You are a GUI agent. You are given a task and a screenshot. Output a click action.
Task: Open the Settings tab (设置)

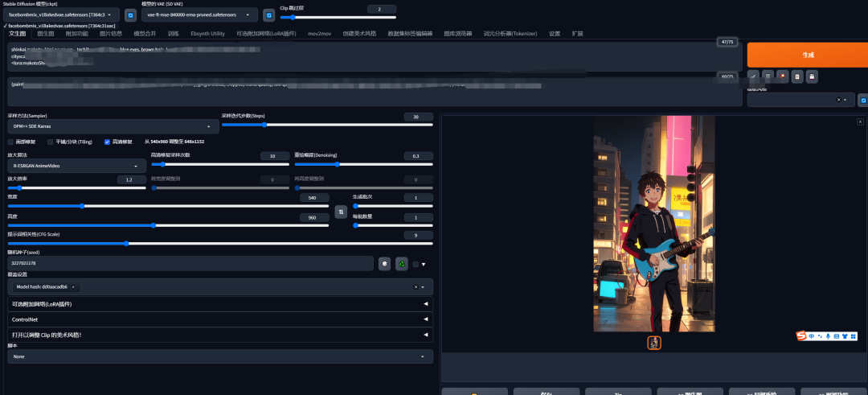[555, 33]
